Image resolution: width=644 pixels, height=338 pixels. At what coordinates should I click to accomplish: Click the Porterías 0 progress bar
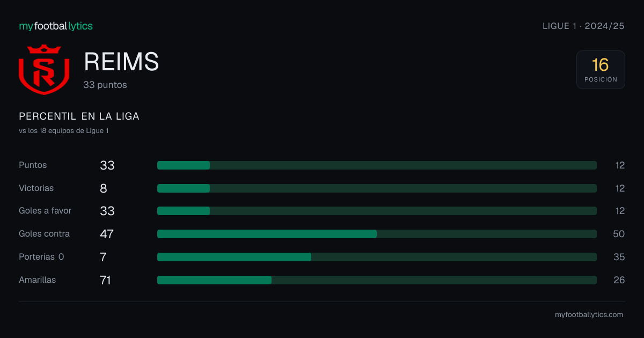[x=377, y=257]
